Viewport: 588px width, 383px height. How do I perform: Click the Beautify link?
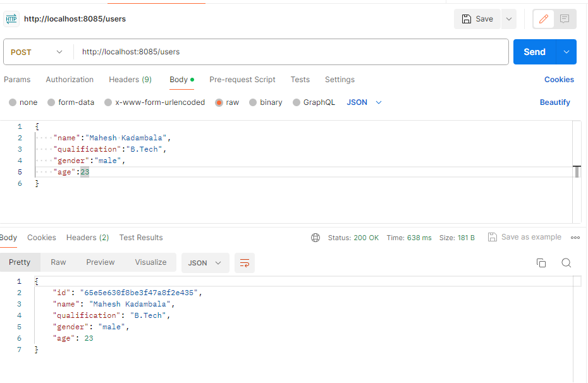click(554, 102)
